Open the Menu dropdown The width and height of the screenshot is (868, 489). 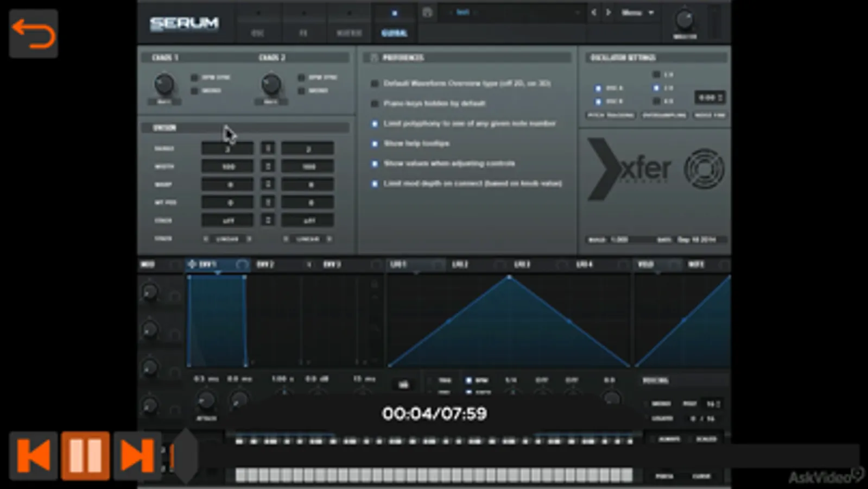(x=637, y=12)
